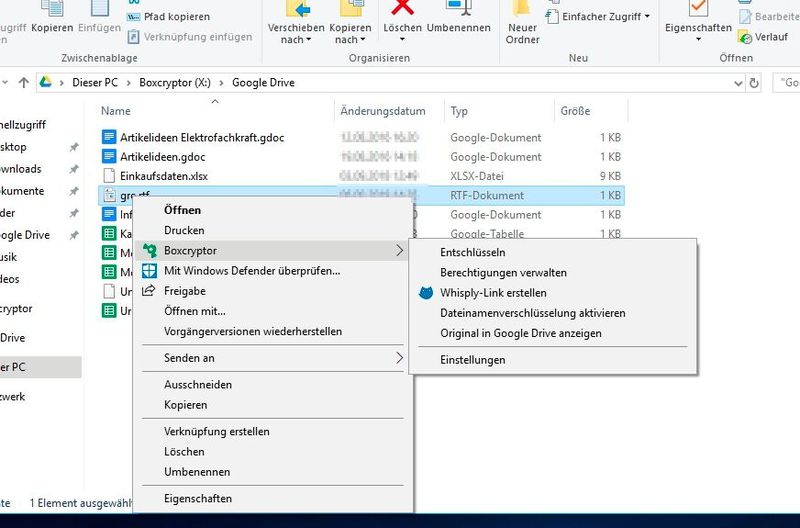This screenshot has height=528, width=800.
Task: Open Einstellungen in Boxcryptor submenu
Action: 473,360
